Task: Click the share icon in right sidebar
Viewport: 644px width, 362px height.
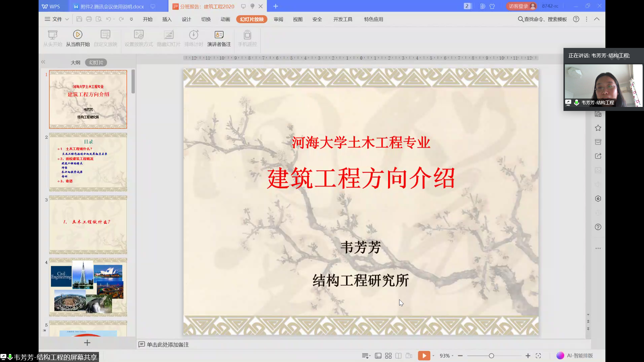Action: coord(598,156)
